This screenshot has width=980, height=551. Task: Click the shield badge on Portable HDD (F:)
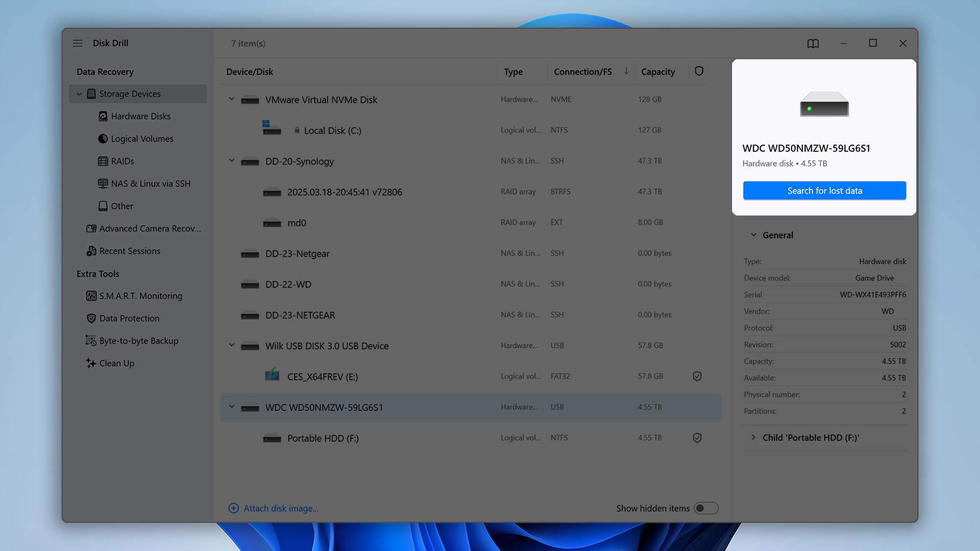697,437
